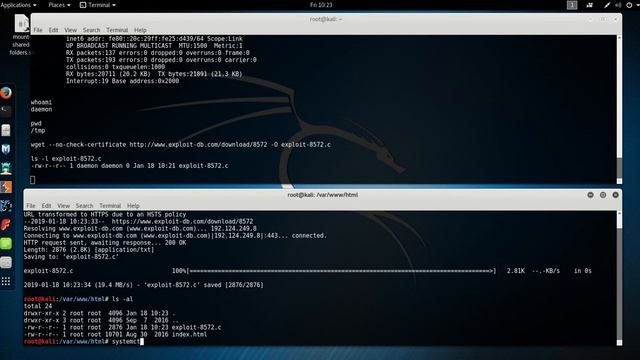The width and height of the screenshot is (640, 360).
Task: Click the workspace indicator in top bar
Action: tap(572, 5)
